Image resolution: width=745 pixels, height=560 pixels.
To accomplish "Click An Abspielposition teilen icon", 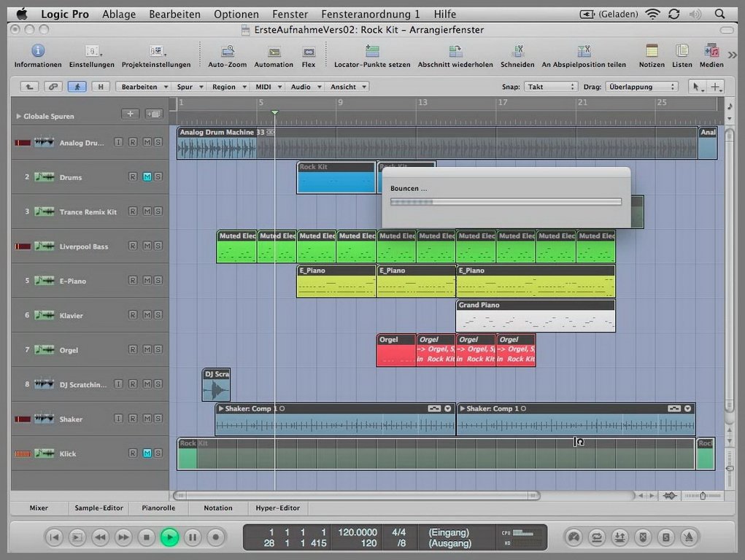I will (584, 51).
